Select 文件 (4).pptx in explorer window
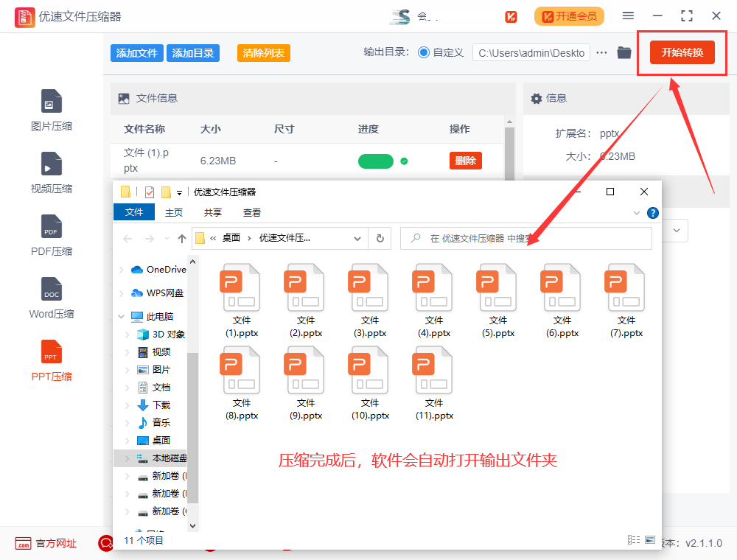The width and height of the screenshot is (737, 560). coord(434,301)
